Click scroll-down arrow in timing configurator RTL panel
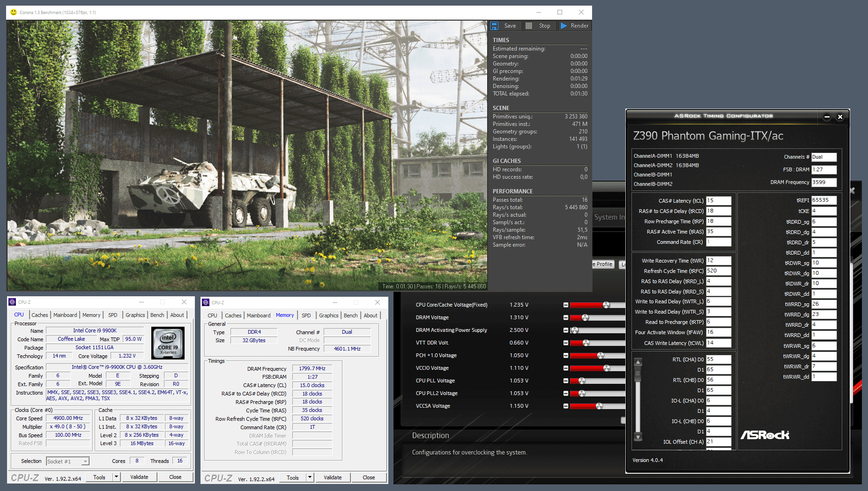Screen dimensions: 868x491 (638, 437)
